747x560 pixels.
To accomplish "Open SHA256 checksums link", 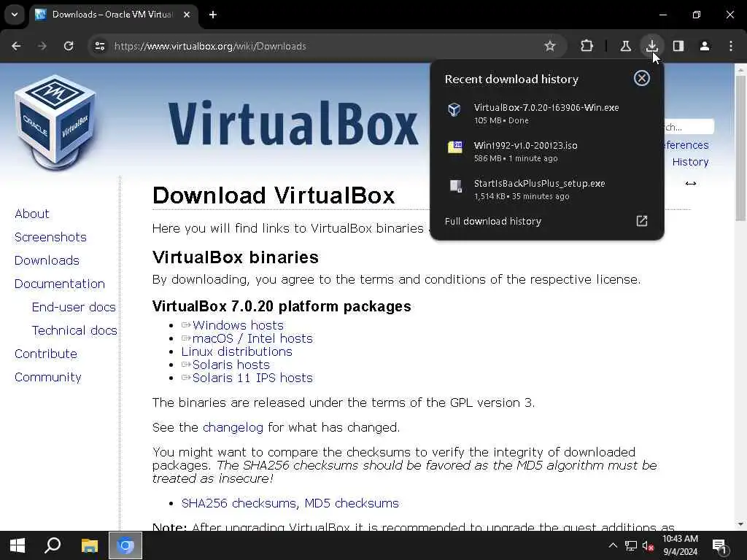I will pos(239,503).
